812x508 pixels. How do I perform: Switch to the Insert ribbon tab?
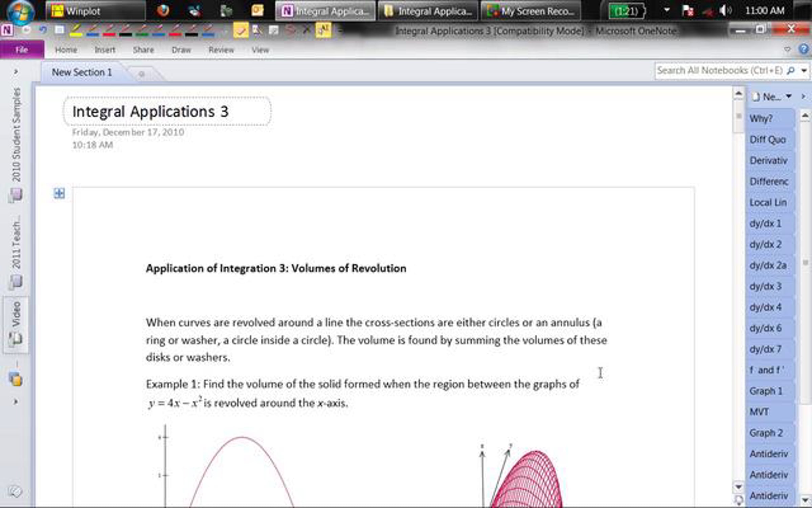pyautogui.click(x=105, y=50)
